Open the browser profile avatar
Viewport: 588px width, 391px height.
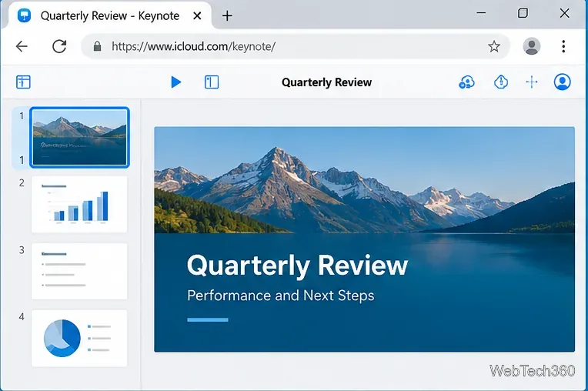pyautogui.click(x=531, y=46)
